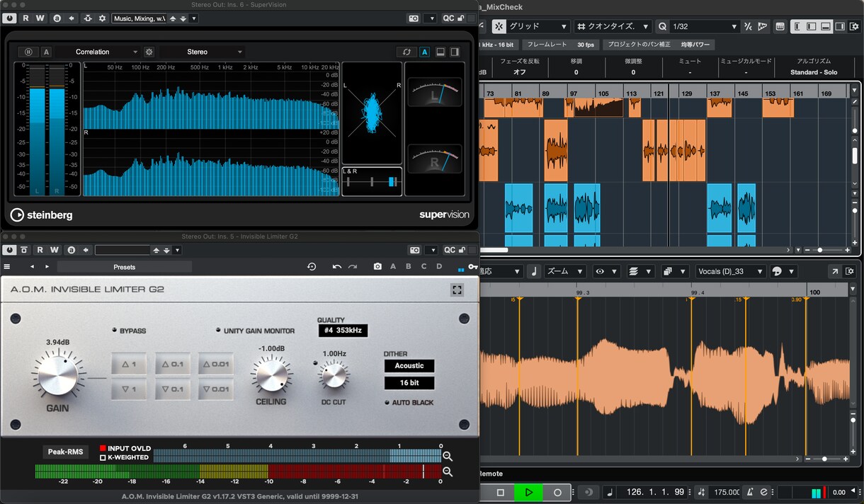This screenshot has height=504, width=864.
Task: Select the L & R correlation module thumbnail
Action: coord(372,181)
